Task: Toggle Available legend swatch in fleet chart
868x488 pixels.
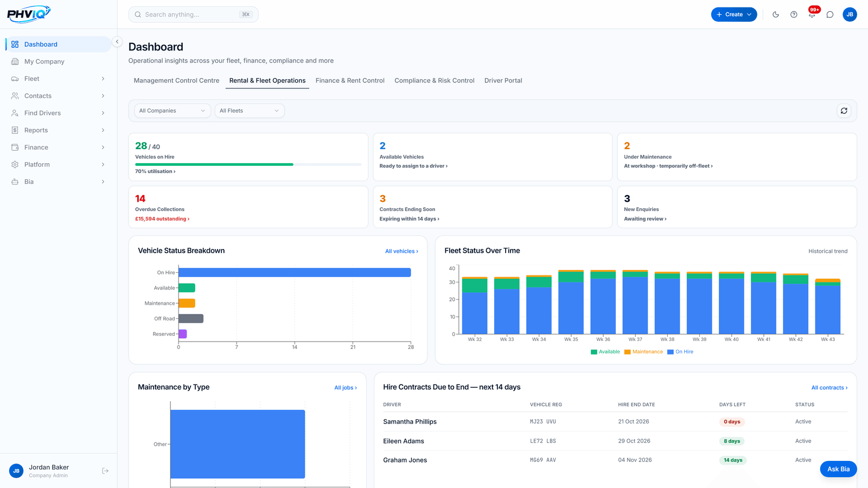Action: point(594,352)
